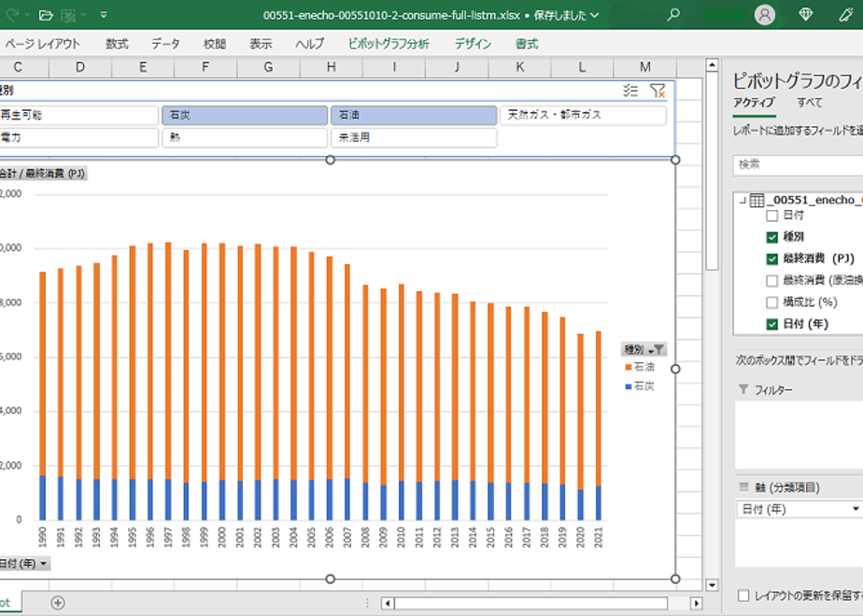This screenshot has width=863, height=616.
Task: Click the grid table icon in quick access toolbar
Action: 68,15
